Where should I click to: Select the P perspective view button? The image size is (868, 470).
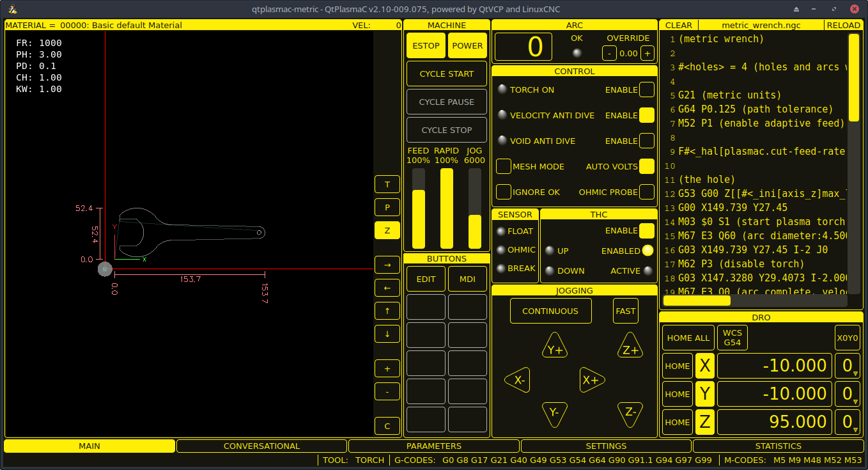pyautogui.click(x=387, y=207)
